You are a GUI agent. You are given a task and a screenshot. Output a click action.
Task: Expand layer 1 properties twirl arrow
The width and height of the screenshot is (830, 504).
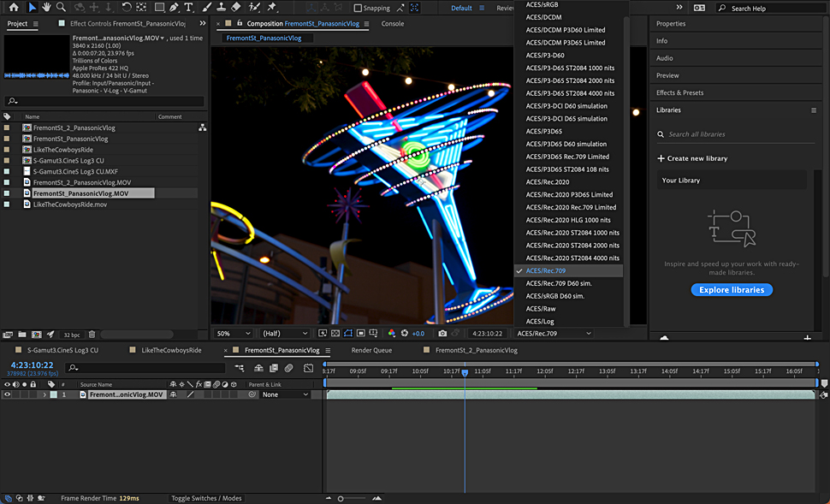pos(44,394)
